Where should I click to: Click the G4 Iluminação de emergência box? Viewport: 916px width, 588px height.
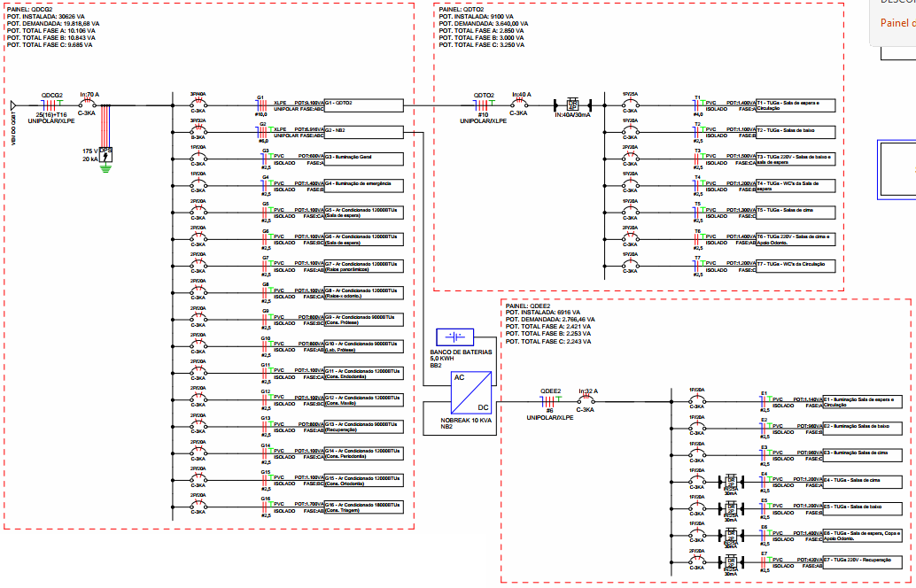pos(363,185)
